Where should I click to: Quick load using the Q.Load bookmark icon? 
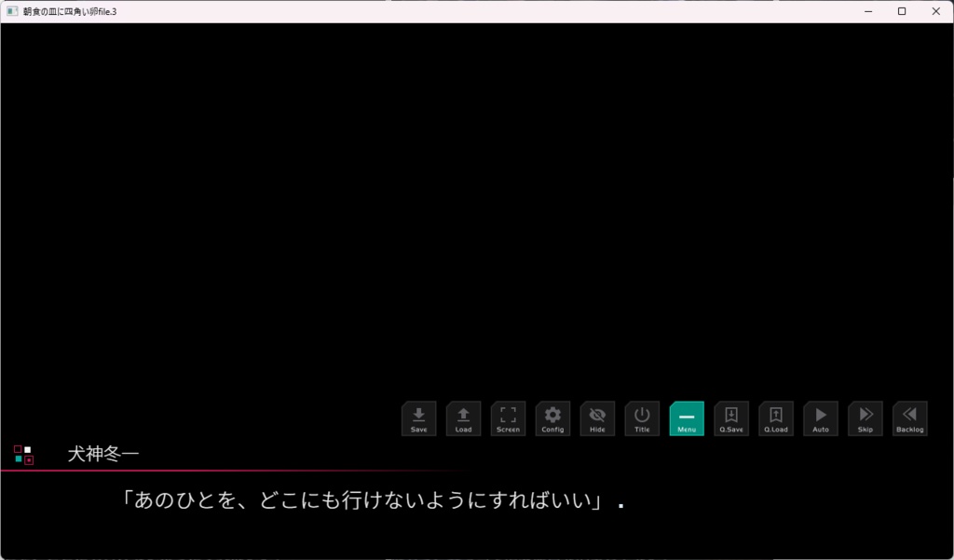(x=776, y=418)
